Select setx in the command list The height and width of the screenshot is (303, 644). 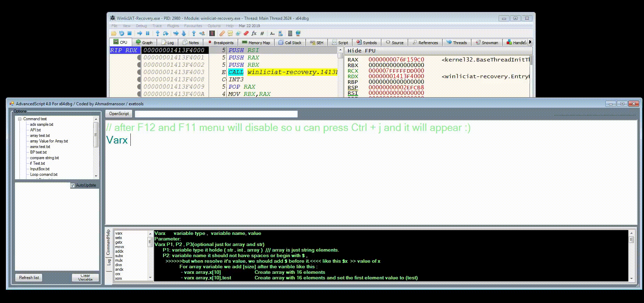[x=119, y=238]
